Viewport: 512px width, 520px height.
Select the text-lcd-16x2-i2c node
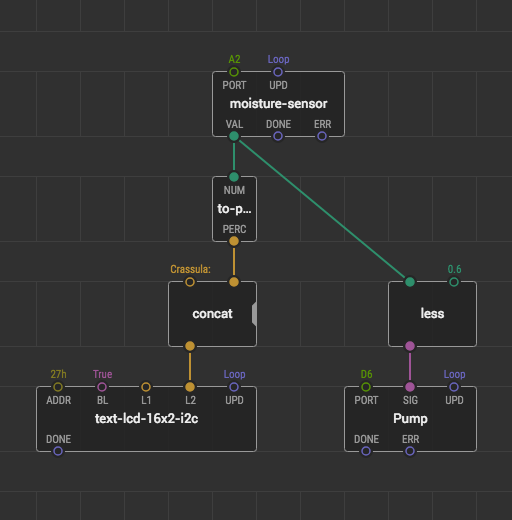(x=146, y=419)
